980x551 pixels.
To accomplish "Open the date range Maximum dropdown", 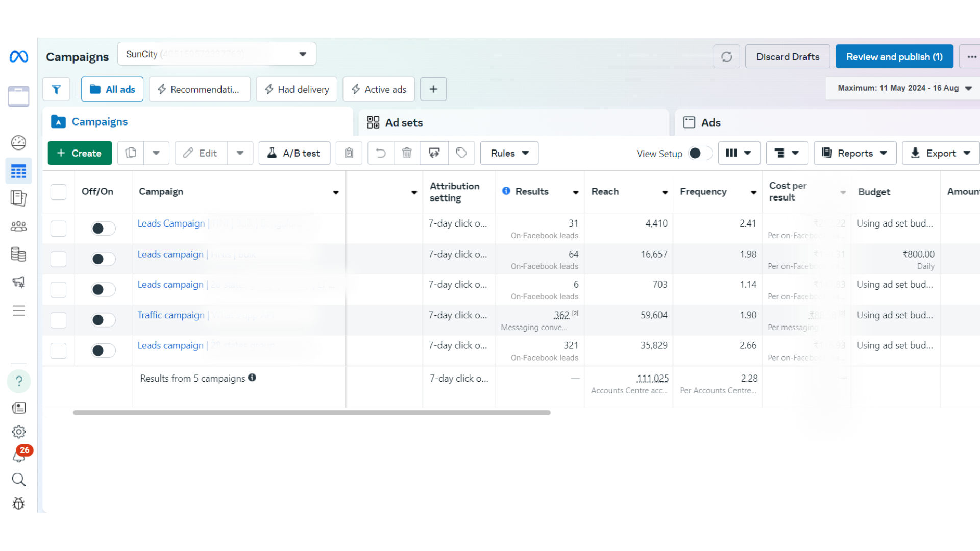I will pyautogui.click(x=904, y=88).
